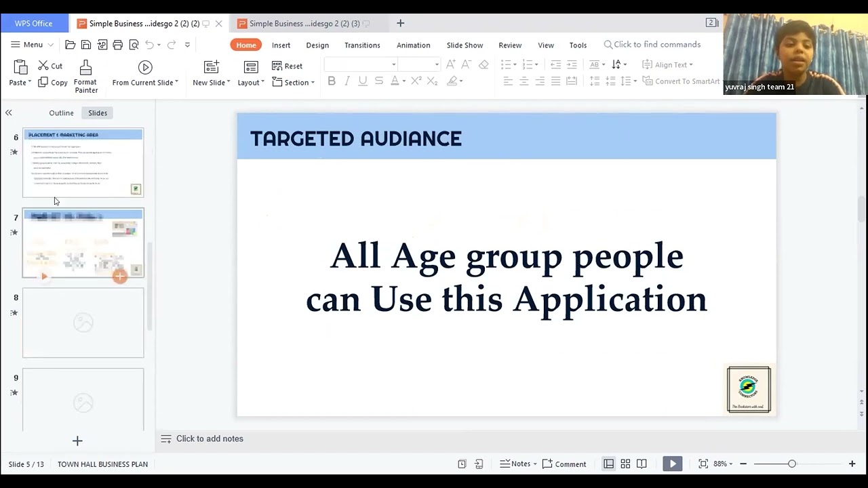The image size is (868, 488).
Task: Click the zoom slider handle
Action: coord(791,464)
